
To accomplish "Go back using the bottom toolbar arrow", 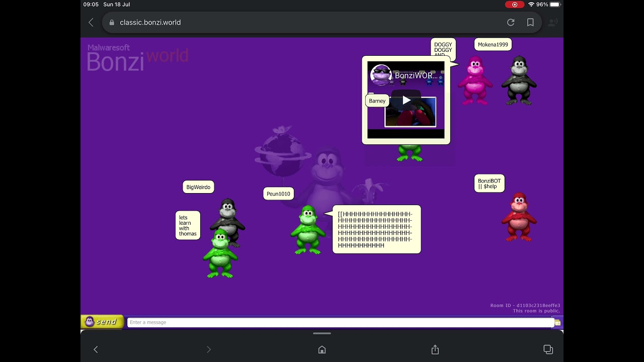I will coord(96,349).
